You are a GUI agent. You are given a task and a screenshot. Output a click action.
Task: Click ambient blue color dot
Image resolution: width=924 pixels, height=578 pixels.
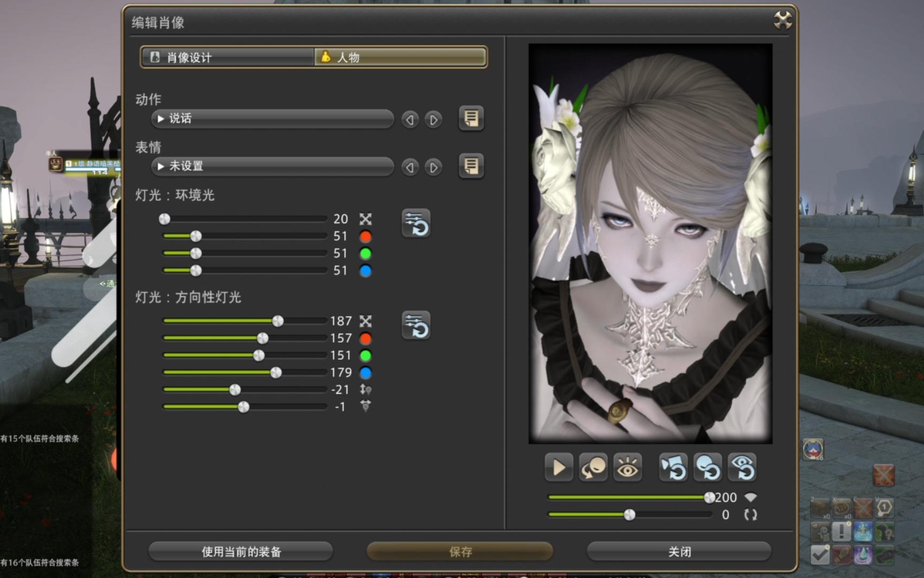[365, 271]
